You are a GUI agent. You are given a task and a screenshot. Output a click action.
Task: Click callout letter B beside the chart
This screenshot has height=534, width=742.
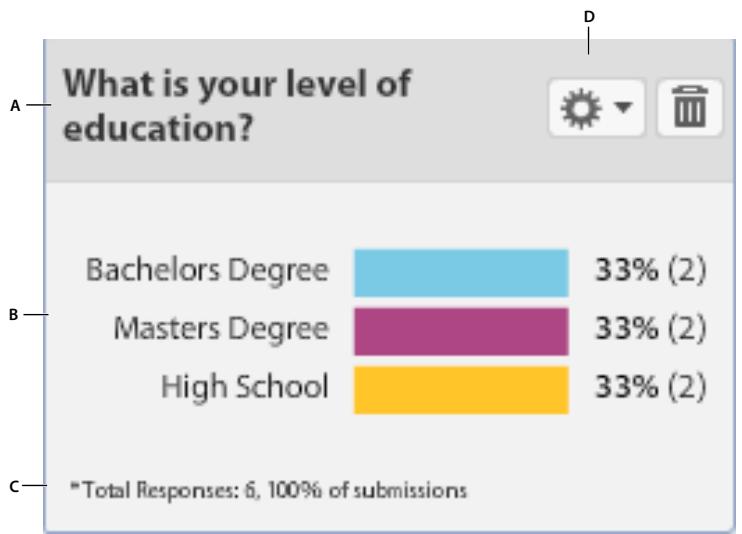click(x=14, y=315)
